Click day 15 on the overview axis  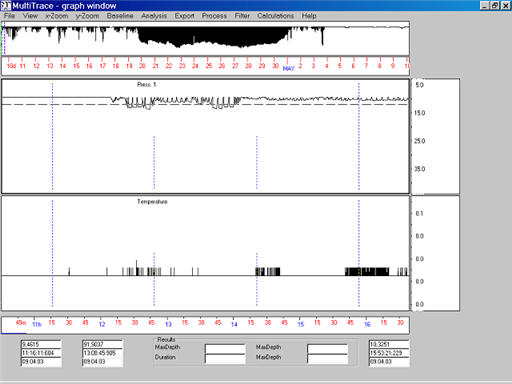(76, 66)
